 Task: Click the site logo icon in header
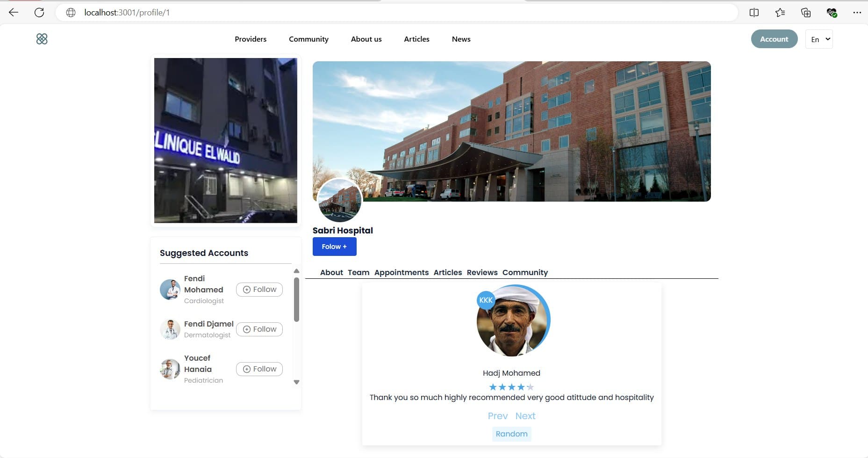click(x=42, y=39)
